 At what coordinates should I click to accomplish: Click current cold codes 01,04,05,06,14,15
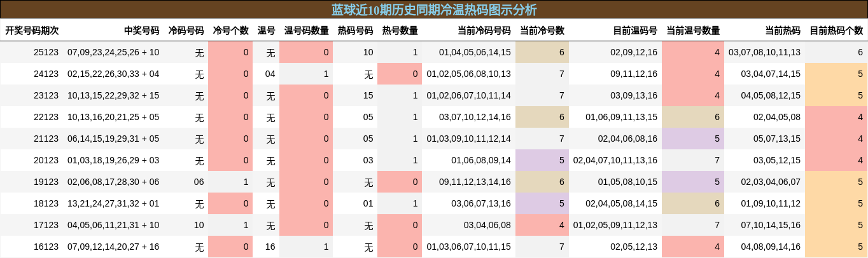coord(475,52)
